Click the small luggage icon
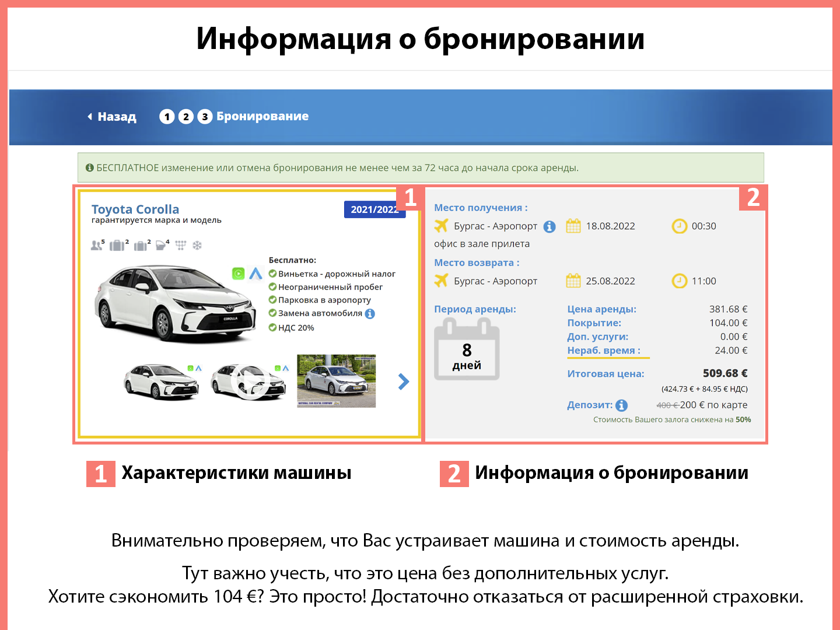Viewport: 840px width, 630px height. point(142,245)
